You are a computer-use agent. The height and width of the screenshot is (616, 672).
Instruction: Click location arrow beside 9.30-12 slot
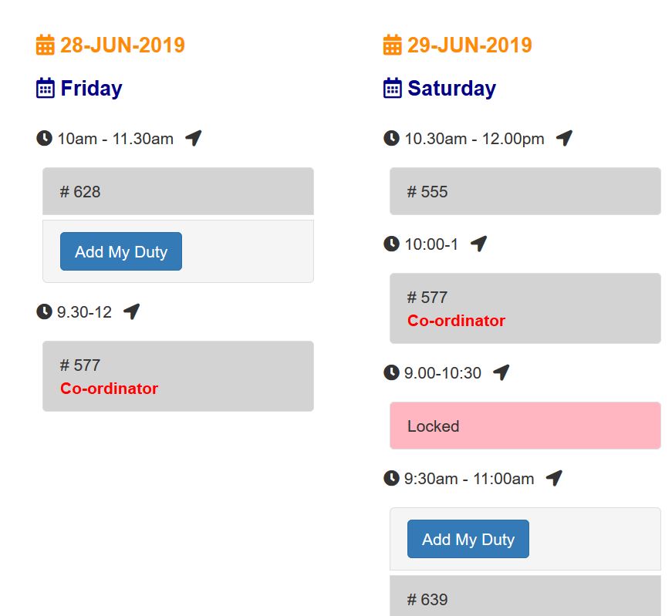point(131,312)
